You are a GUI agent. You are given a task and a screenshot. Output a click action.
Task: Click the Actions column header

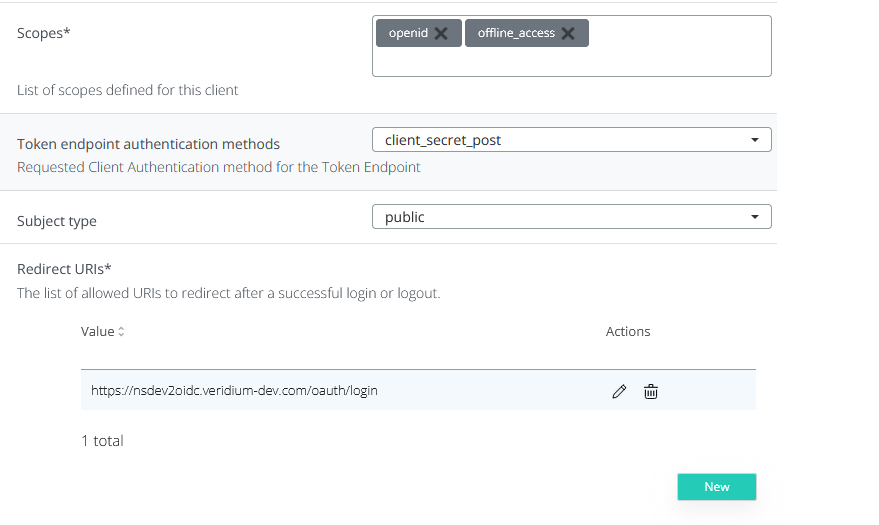[628, 331]
